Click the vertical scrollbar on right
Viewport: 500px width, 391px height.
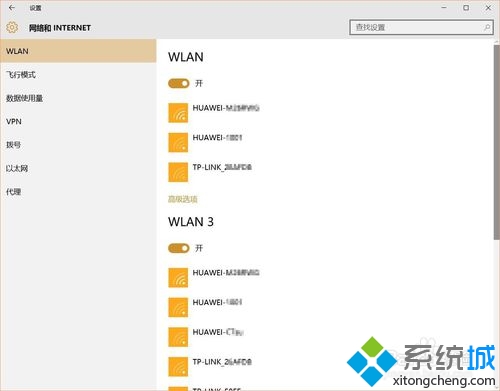[x=497, y=142]
